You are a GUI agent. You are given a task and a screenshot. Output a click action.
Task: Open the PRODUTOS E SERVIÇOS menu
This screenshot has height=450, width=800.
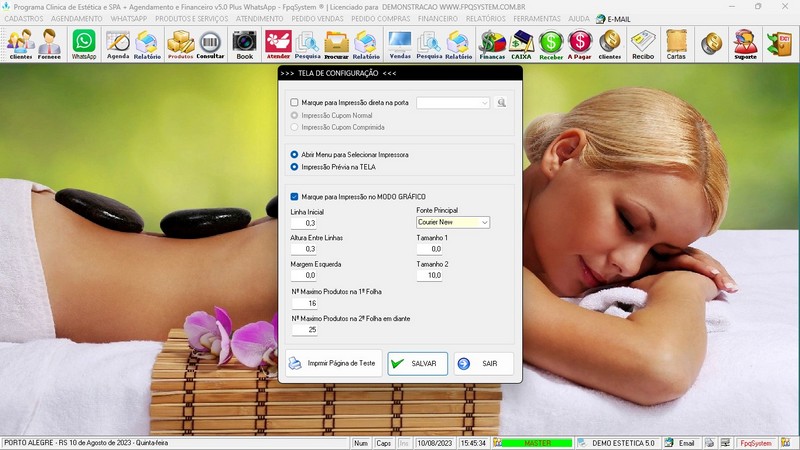191,19
